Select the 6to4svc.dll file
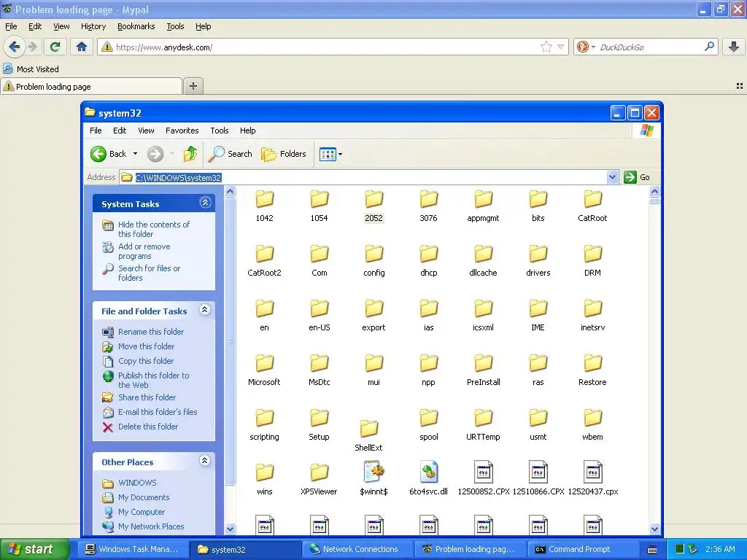 tap(429, 477)
